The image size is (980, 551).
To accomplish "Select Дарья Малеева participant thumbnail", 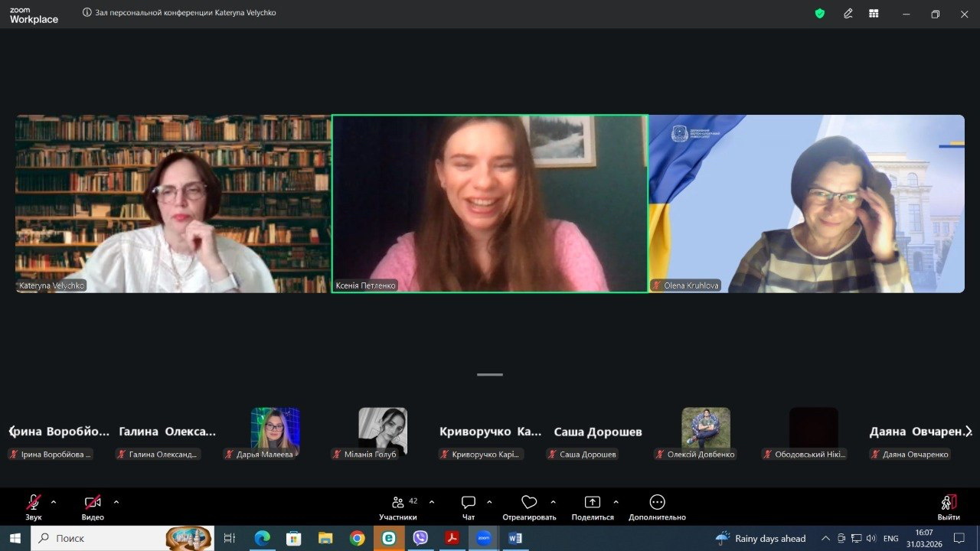I will [276, 431].
